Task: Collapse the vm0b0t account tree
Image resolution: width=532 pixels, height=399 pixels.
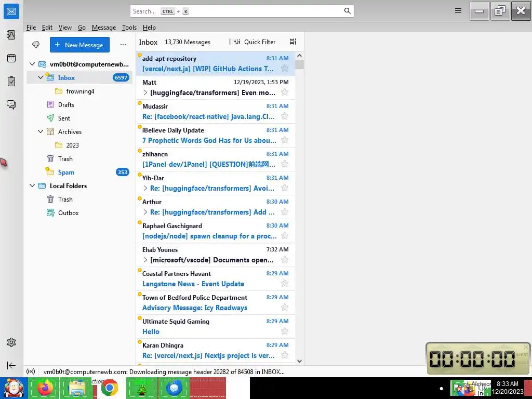Action: [32, 64]
